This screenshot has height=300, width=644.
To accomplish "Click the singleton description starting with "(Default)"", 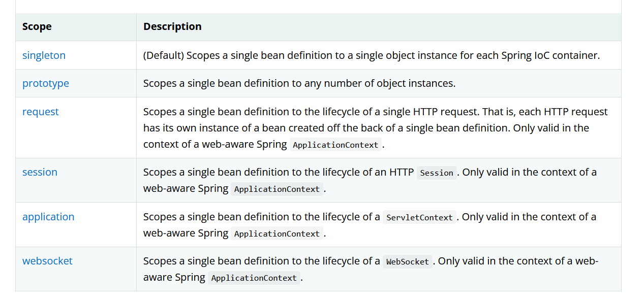I will (371, 55).
